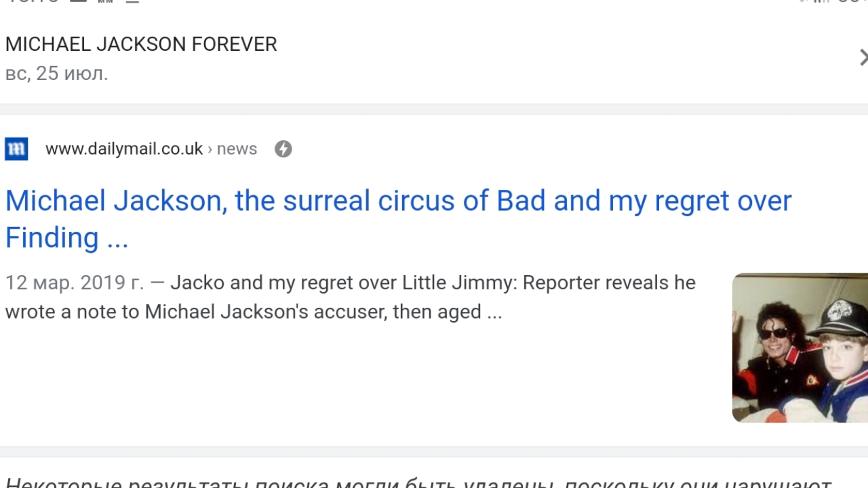Image resolution: width=868 pixels, height=488 pixels.
Task: Tap the removed search results notice text
Action: coord(418,482)
